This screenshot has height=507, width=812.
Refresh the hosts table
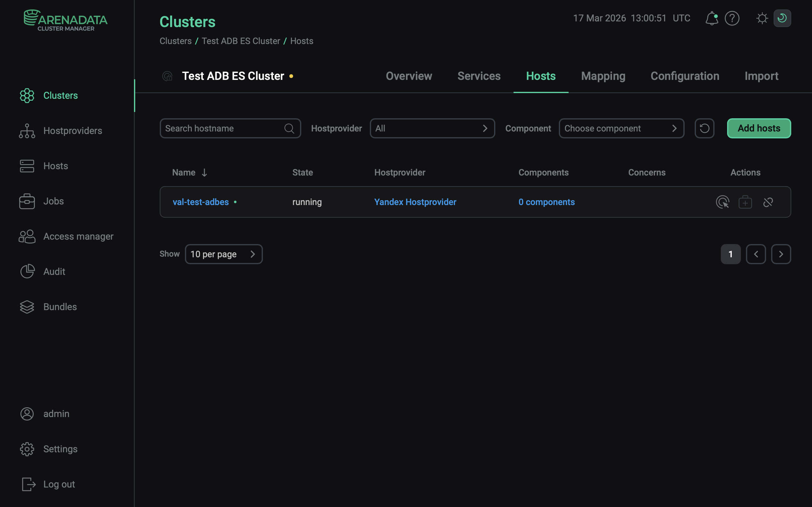pos(704,128)
